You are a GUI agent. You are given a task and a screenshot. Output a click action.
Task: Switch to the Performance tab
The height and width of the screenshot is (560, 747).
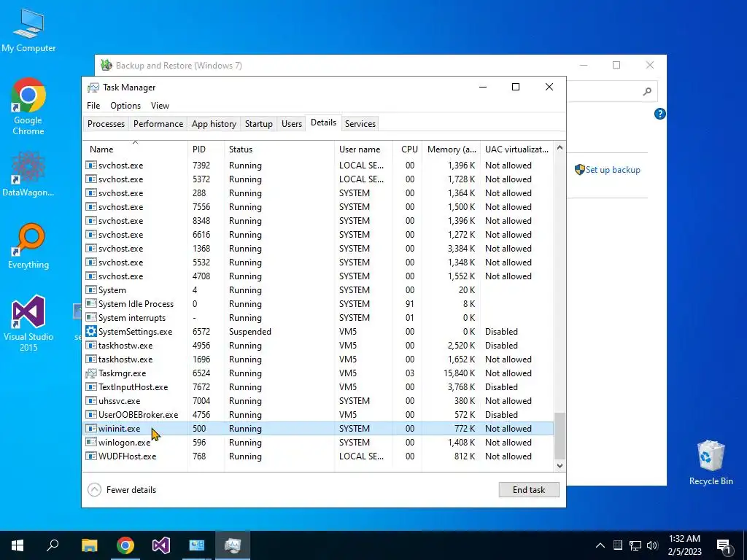158,124
